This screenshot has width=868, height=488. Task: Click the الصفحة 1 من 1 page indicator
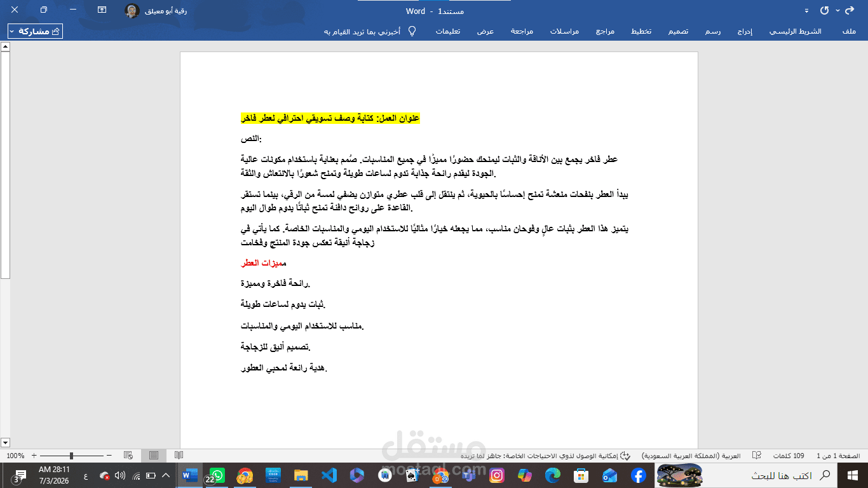coord(837,456)
